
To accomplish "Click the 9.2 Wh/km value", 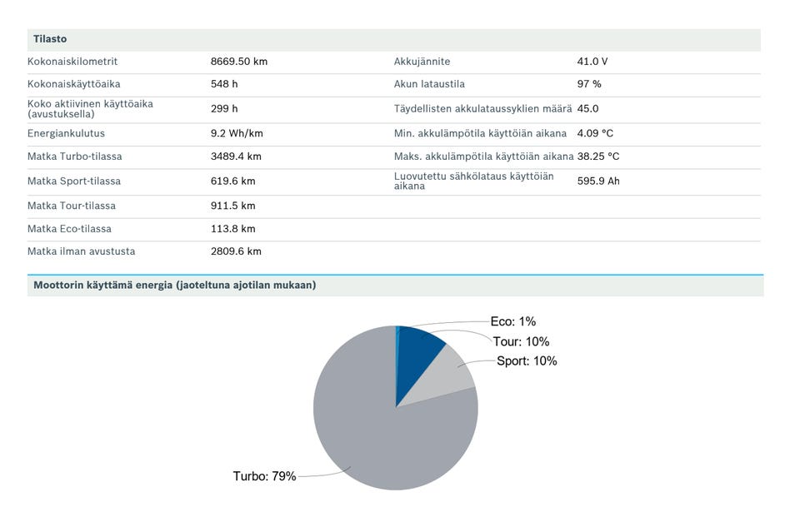I will (237, 133).
